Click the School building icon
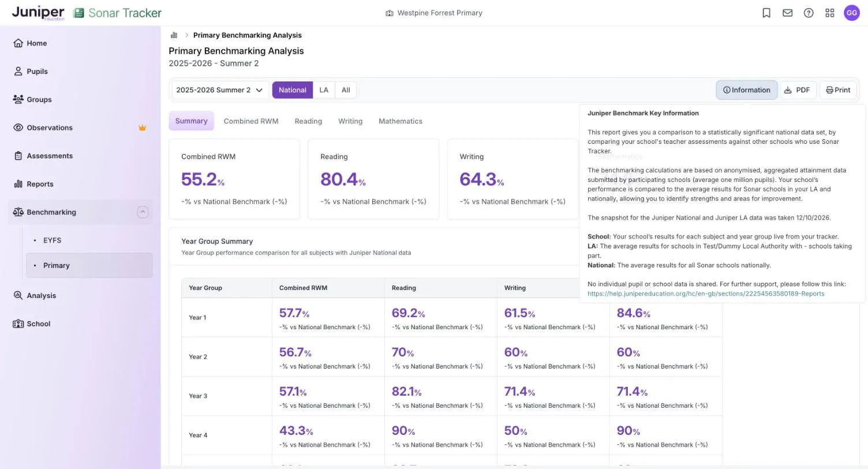 click(18, 324)
